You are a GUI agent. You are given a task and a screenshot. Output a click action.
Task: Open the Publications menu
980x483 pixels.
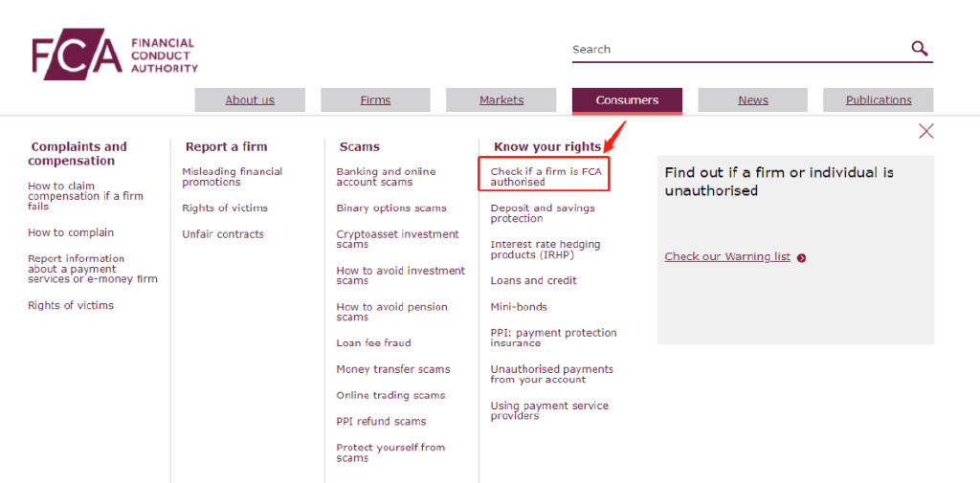point(879,100)
